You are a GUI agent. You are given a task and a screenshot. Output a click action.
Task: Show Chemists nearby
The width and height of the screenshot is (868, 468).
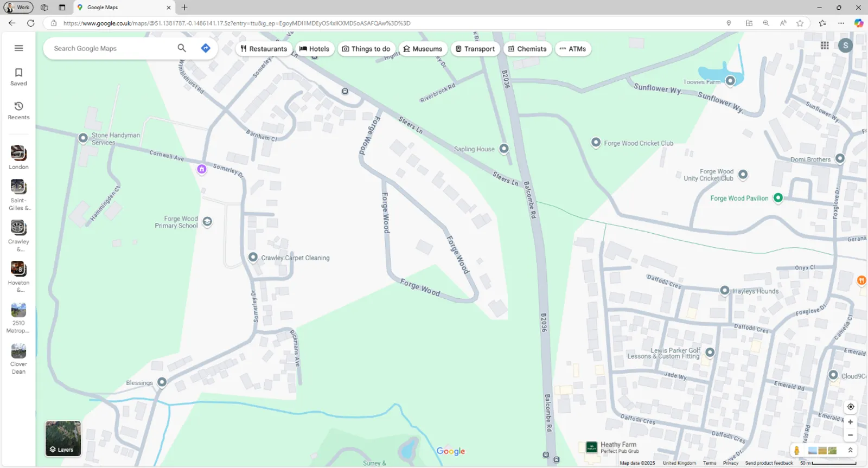(527, 49)
